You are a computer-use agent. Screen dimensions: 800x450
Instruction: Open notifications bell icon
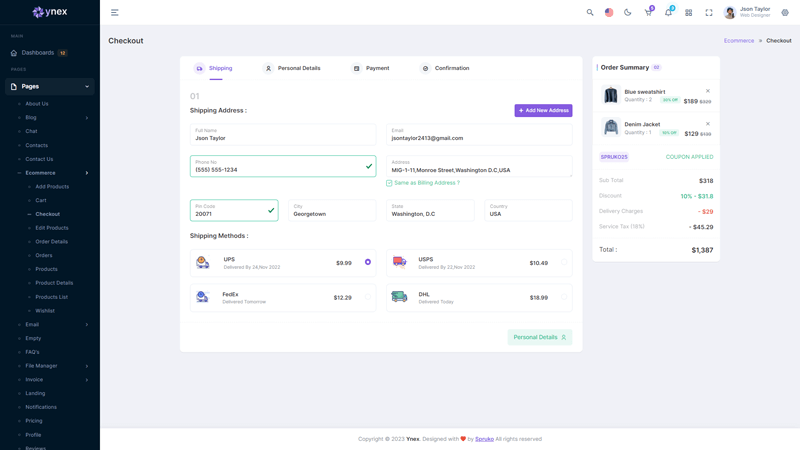click(x=668, y=13)
